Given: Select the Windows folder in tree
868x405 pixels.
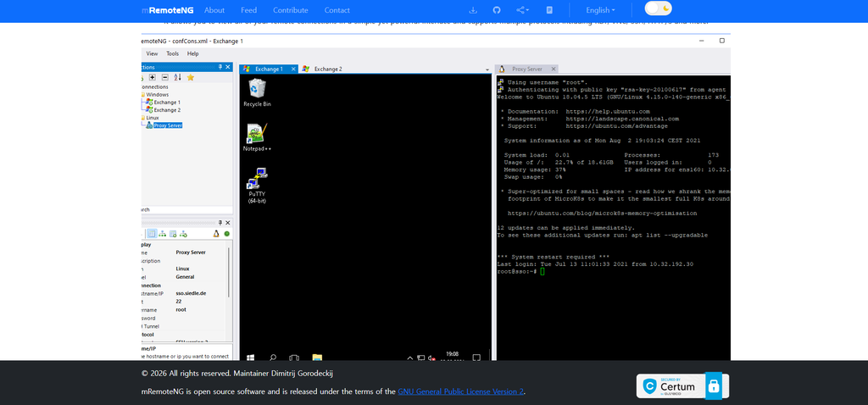Looking at the screenshot, I should (156, 95).
